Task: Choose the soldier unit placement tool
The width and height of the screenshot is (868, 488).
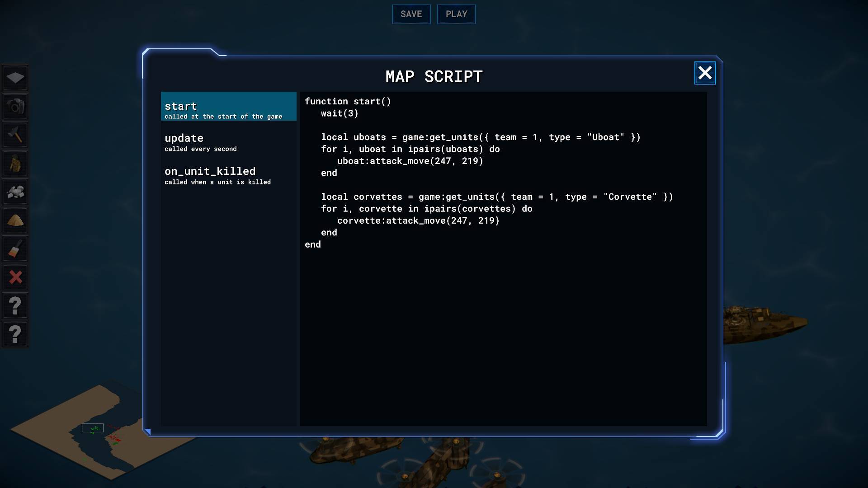Action: click(15, 164)
